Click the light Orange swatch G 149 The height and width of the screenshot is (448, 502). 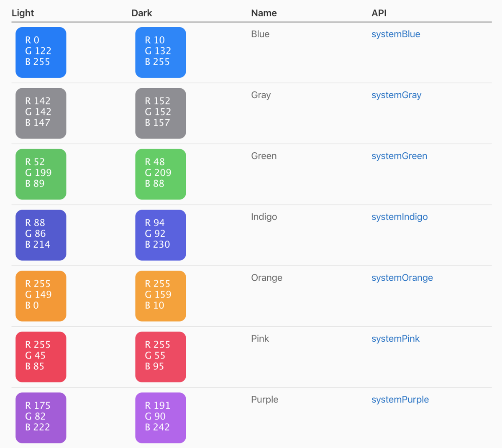[x=41, y=296]
